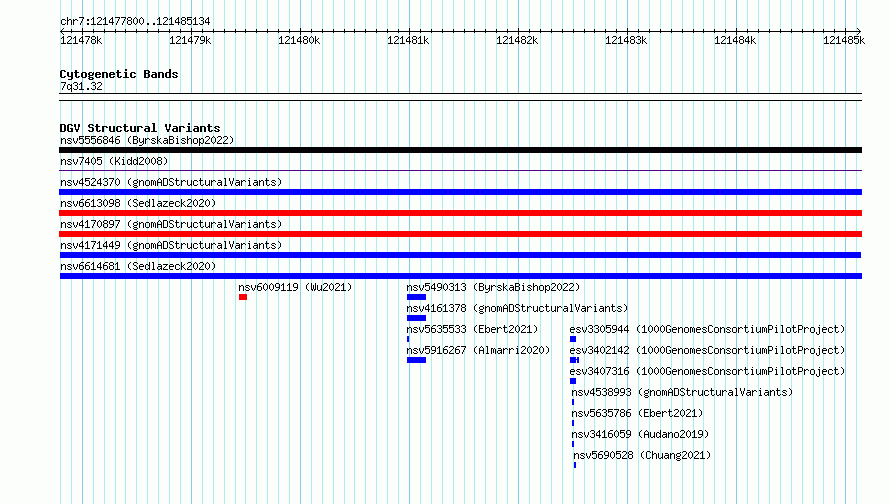
Task: Click the blue nsv5916267 variant block
Action: click(416, 360)
